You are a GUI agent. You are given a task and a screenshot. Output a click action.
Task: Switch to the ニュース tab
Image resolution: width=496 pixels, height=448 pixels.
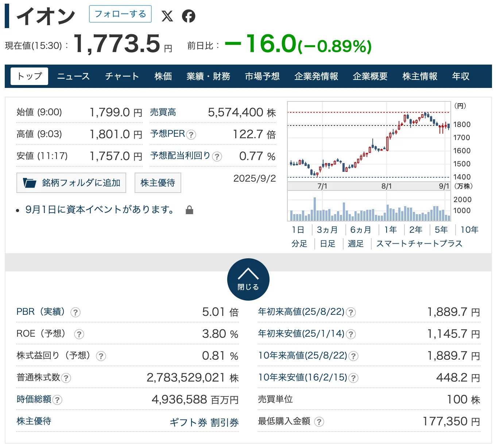click(73, 76)
